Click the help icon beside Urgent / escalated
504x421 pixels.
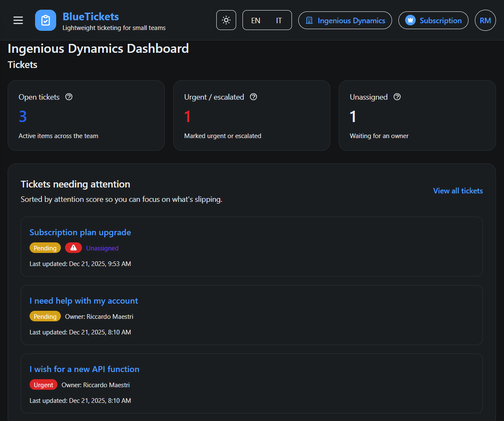click(x=253, y=97)
